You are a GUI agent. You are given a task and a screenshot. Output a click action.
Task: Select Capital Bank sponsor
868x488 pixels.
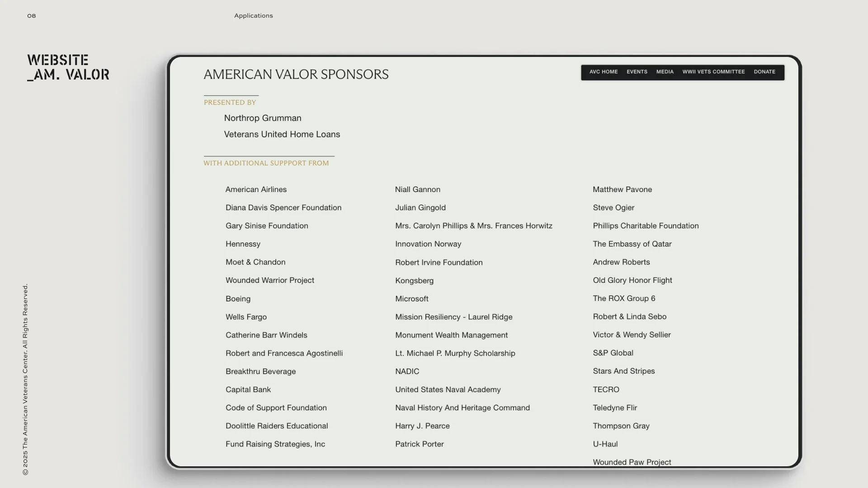[x=248, y=389]
